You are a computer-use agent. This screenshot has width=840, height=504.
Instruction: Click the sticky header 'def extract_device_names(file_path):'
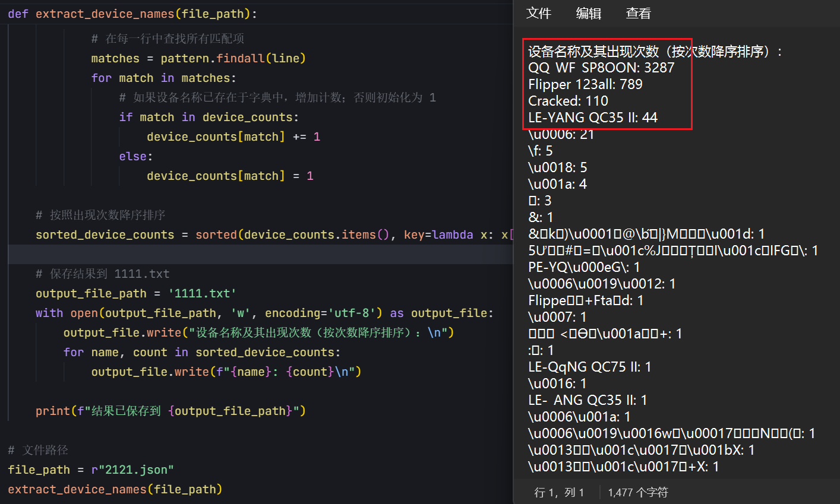click(132, 14)
